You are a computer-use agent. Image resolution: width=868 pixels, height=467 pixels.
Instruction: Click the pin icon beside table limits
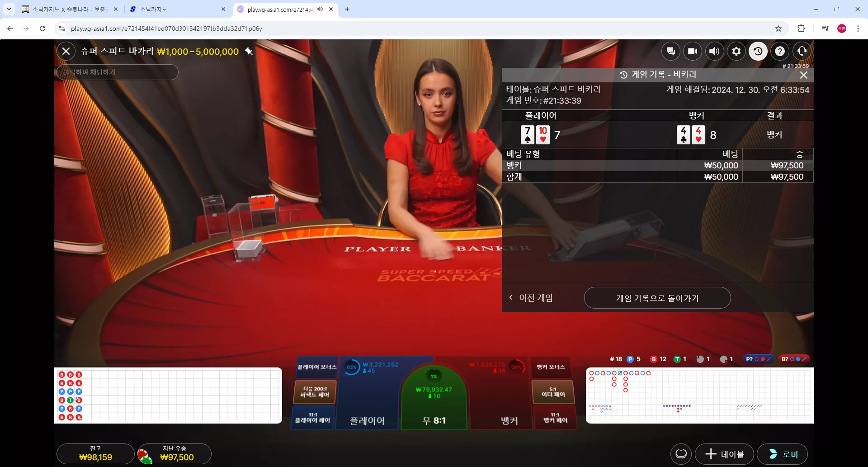coord(249,52)
